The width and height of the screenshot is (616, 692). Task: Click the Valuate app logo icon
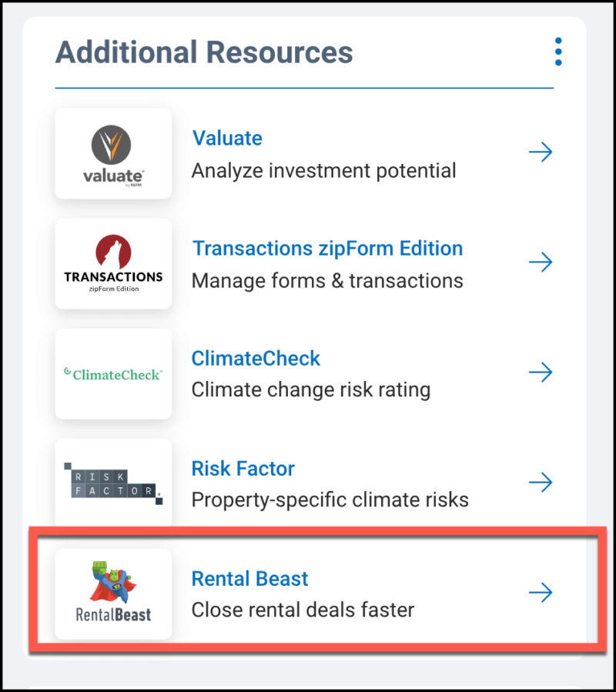[x=112, y=153]
